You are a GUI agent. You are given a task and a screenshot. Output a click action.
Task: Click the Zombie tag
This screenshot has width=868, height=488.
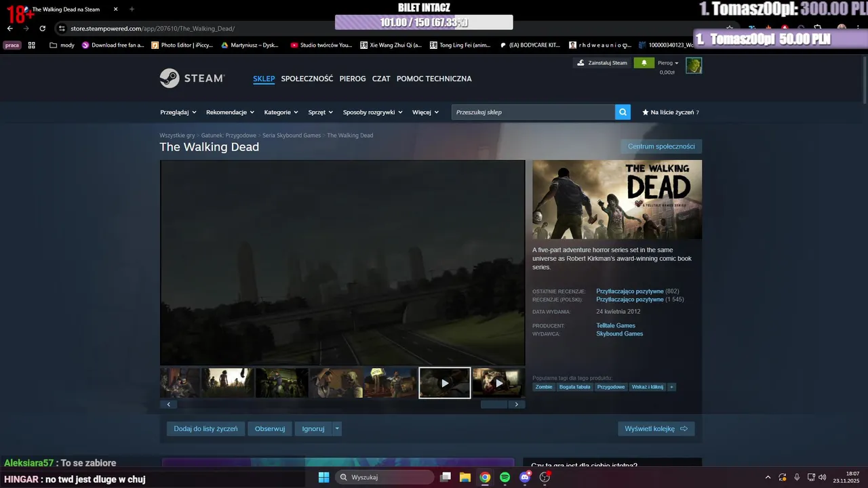544,387
